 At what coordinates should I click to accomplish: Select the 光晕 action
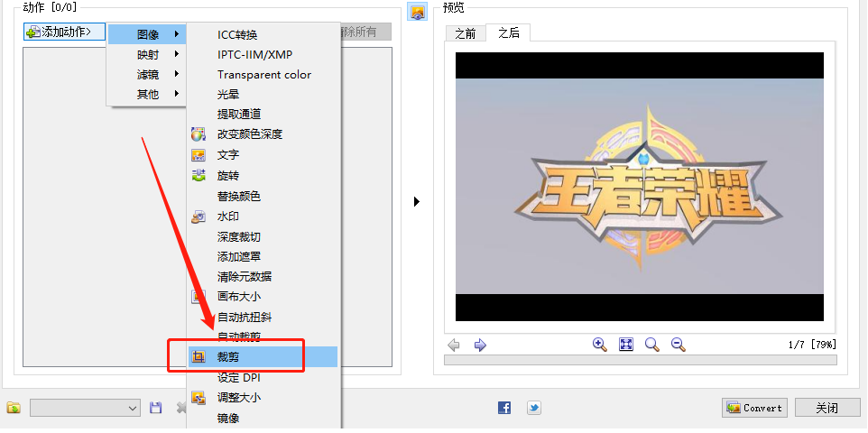(x=228, y=95)
